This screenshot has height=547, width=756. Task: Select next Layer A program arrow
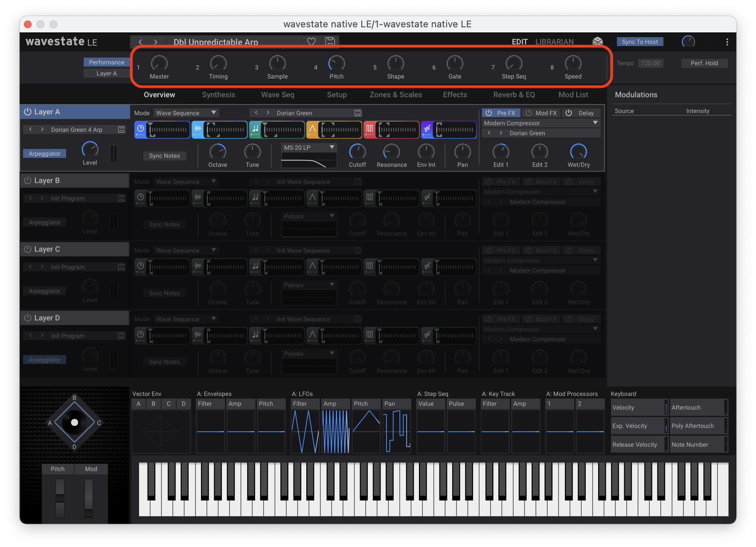pyautogui.click(x=42, y=130)
